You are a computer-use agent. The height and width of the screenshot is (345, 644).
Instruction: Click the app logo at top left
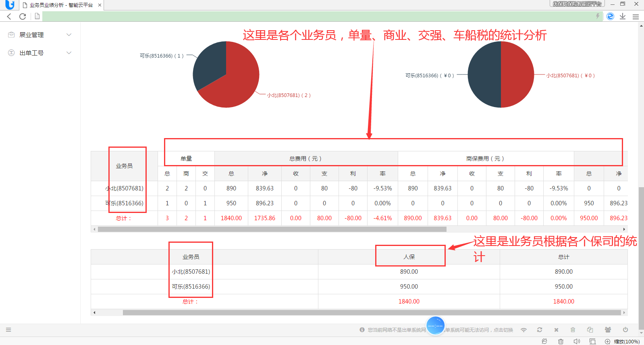[x=10, y=5]
